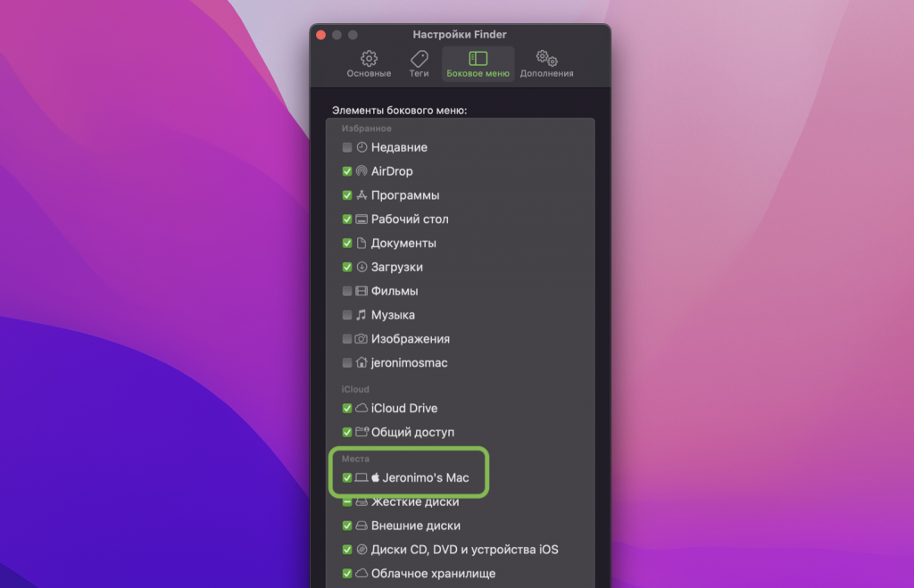
Task: Uncheck the Документы checkbox
Action: (x=347, y=243)
